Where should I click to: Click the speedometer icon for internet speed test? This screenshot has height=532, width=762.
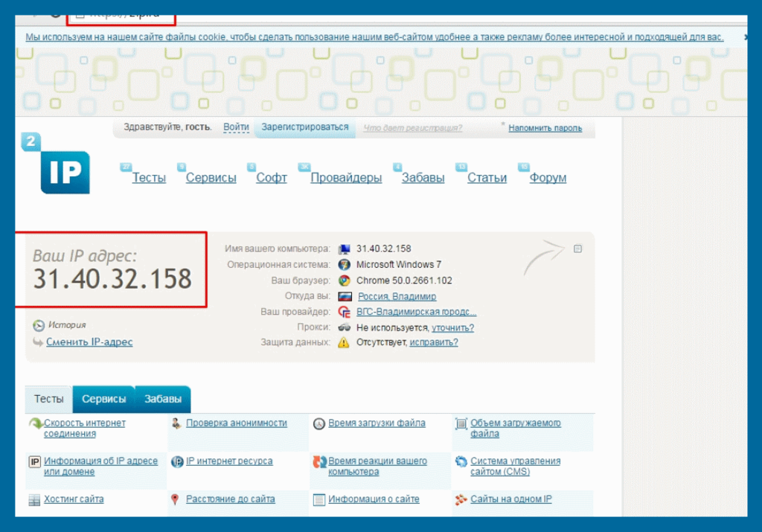coord(34,424)
